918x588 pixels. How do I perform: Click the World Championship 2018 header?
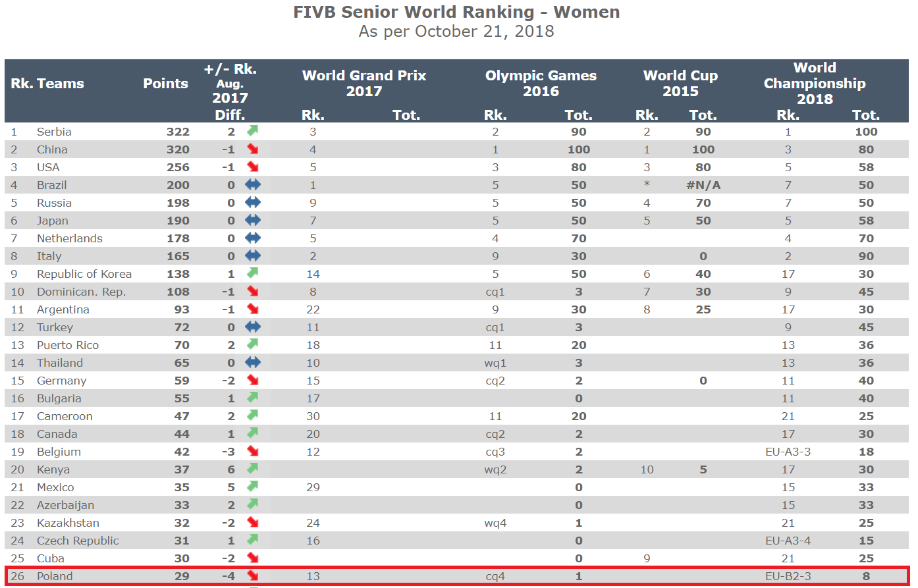click(x=815, y=84)
